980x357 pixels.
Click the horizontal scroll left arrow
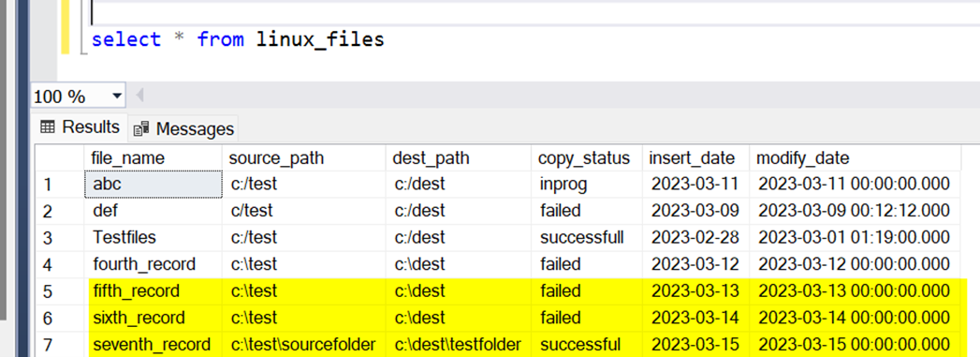pos(139,97)
